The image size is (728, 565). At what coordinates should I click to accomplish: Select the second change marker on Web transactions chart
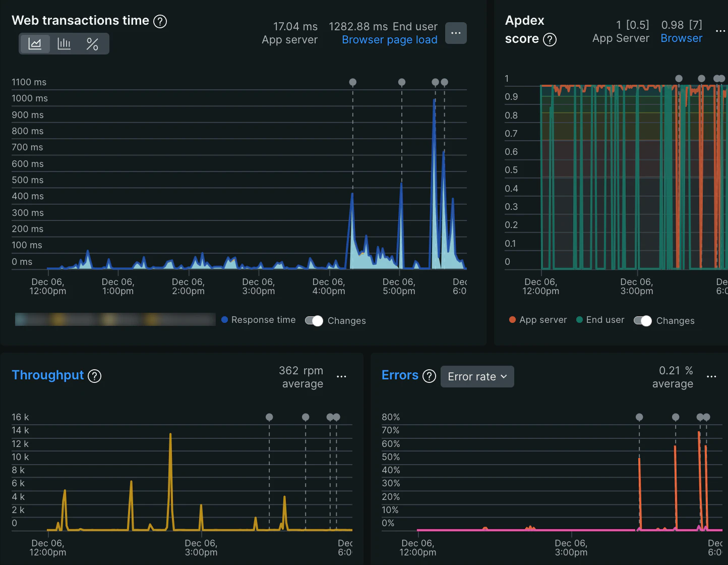point(402,82)
